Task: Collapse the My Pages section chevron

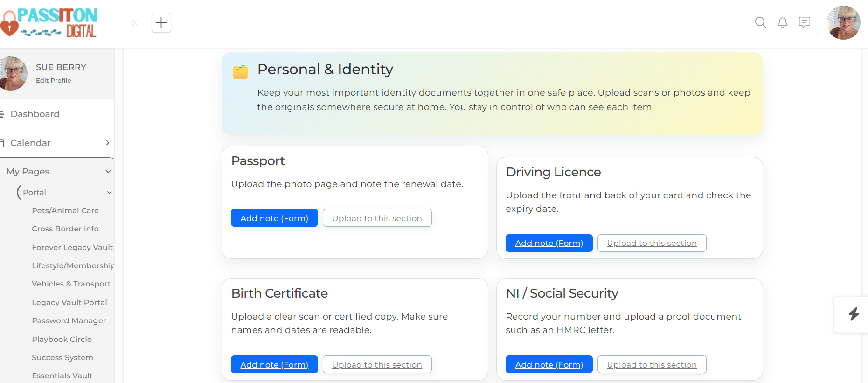Action: click(108, 172)
